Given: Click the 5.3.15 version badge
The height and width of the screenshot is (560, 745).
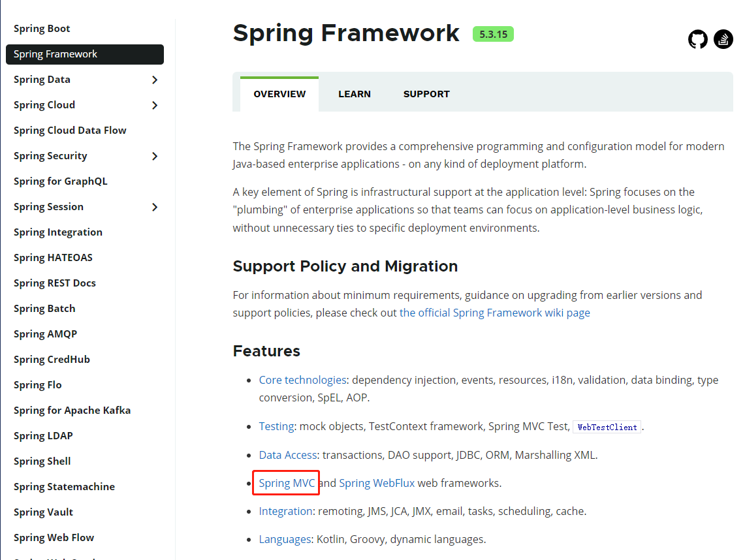Looking at the screenshot, I should [493, 34].
